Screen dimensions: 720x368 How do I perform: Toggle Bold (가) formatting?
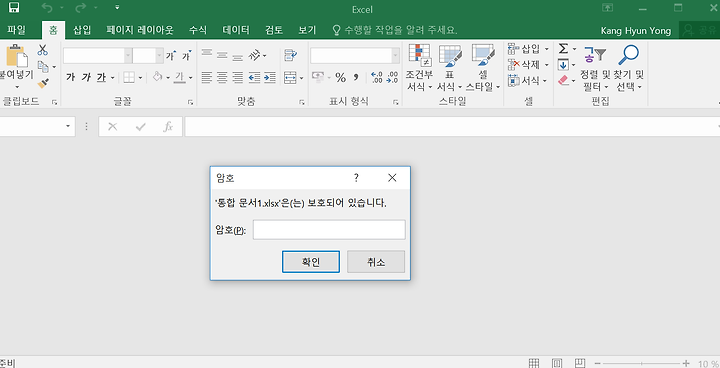click(70, 77)
